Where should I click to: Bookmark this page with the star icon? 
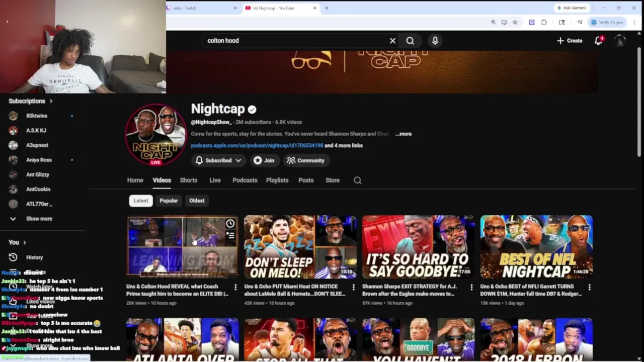[x=515, y=22]
